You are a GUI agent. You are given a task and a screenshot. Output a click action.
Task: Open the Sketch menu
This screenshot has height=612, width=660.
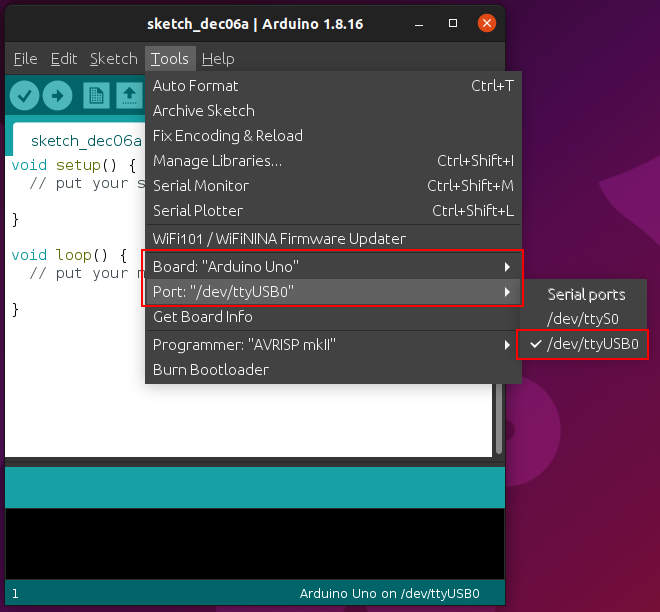point(114,59)
